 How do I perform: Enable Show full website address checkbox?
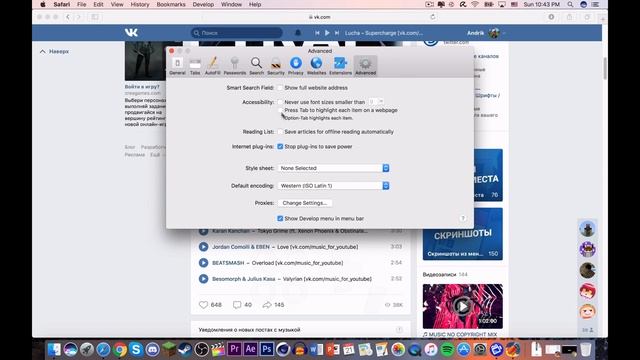(280, 88)
